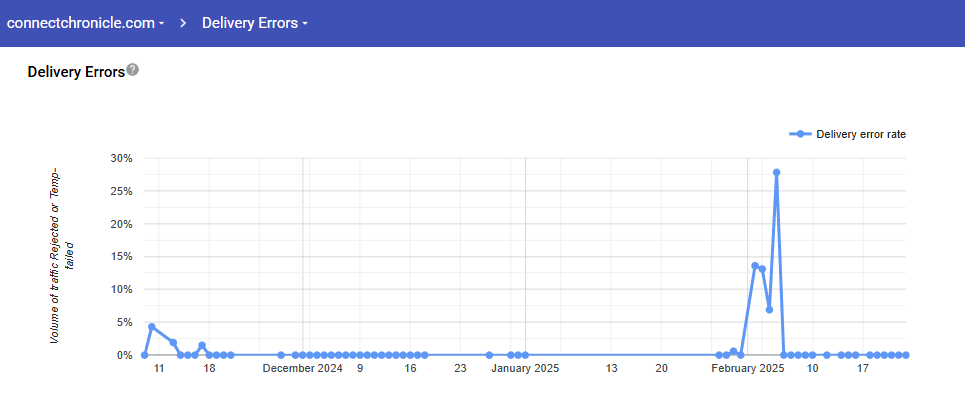Click the first February spike point near 13.5%
This screenshot has width=965, height=404.
point(755,266)
